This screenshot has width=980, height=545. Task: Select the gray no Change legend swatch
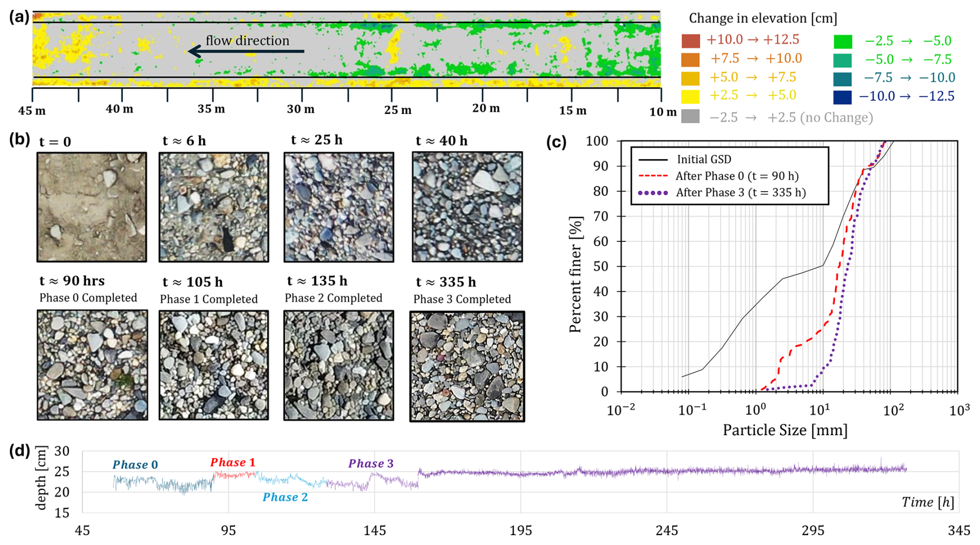click(x=690, y=117)
